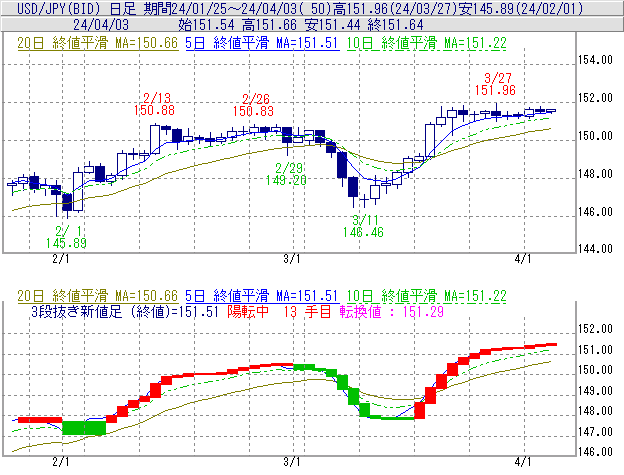Click the 始151.54 opening value

pos(206,25)
